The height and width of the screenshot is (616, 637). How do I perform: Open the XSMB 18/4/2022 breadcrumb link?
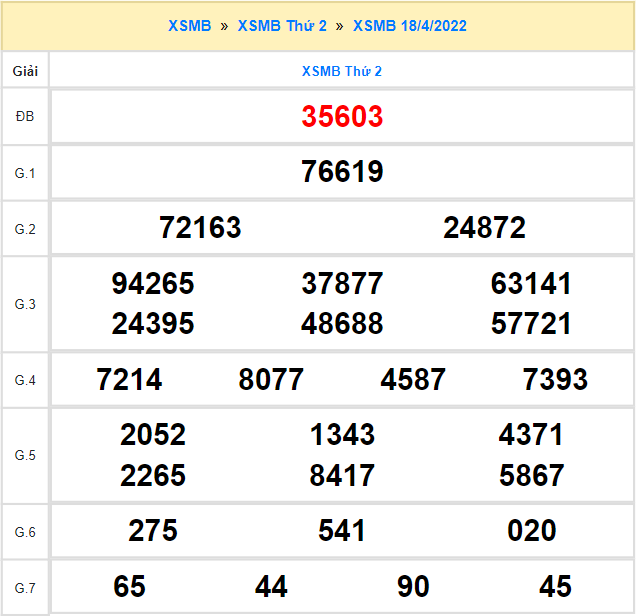410,26
